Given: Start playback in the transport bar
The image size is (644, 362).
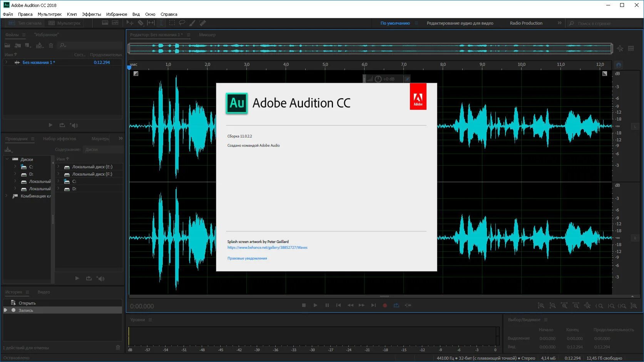Looking at the screenshot, I should 315,305.
